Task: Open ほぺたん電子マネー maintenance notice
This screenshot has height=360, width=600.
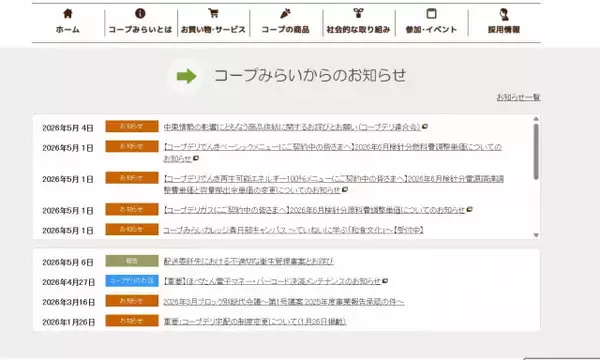Action: tap(272, 281)
